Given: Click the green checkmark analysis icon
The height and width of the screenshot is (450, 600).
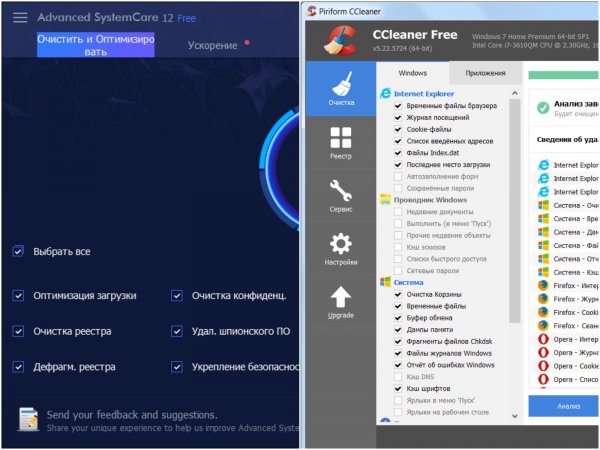Looking at the screenshot, I should click(543, 108).
